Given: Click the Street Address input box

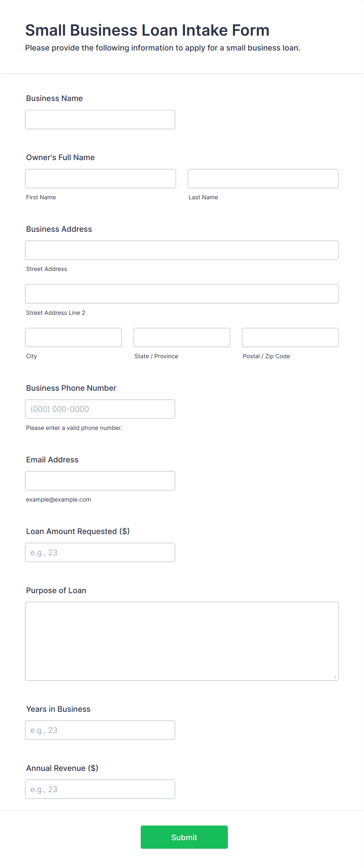Looking at the screenshot, I should (182, 250).
